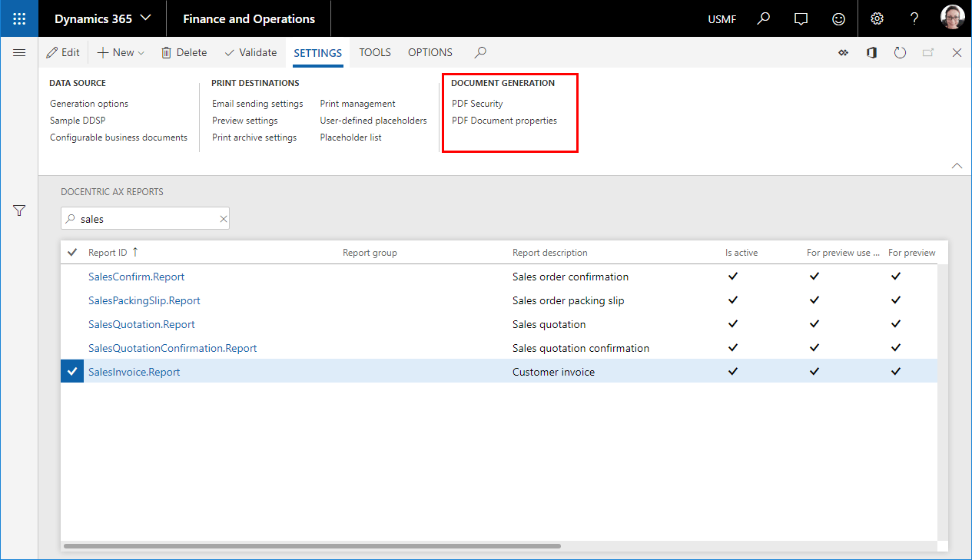Expand the Dynamics 365 dropdown
972x560 pixels.
pyautogui.click(x=103, y=18)
